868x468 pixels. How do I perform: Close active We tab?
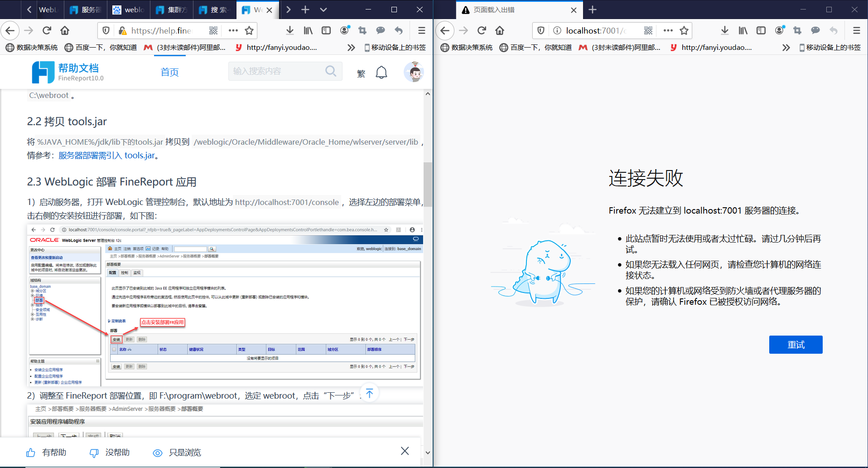tap(270, 10)
